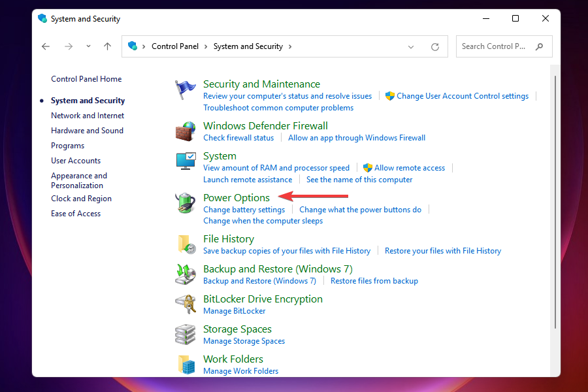This screenshot has height=392, width=588.
Task: Open the System heading link
Action: [220, 155]
